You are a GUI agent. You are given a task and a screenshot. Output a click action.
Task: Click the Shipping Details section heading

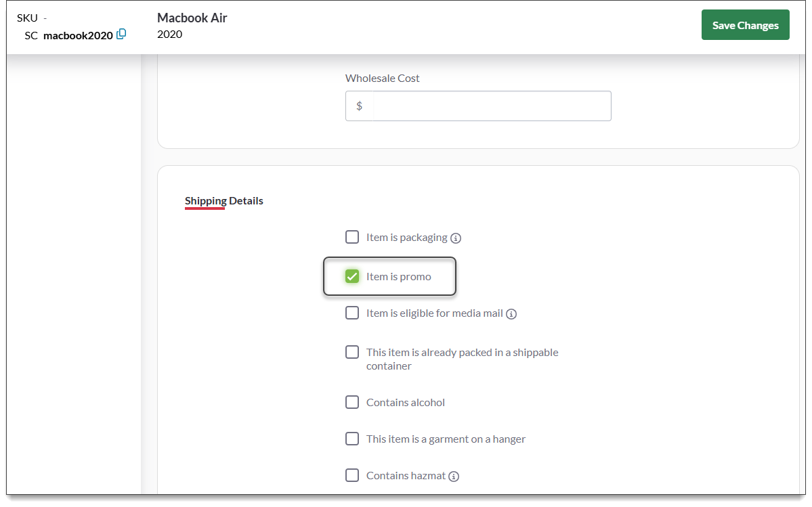[224, 200]
